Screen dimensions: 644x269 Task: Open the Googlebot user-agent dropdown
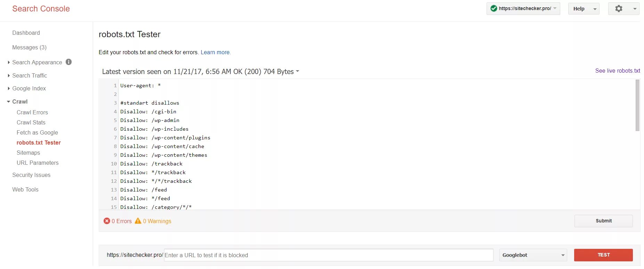(533, 255)
